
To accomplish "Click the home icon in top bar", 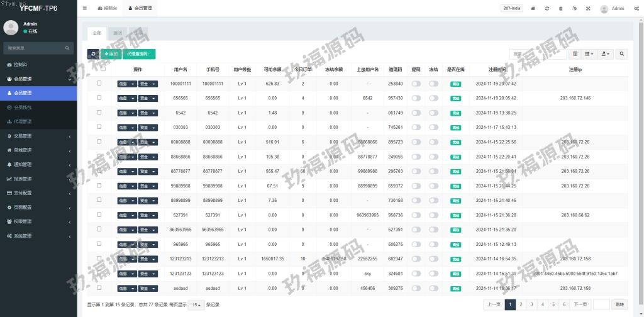I will tap(533, 9).
